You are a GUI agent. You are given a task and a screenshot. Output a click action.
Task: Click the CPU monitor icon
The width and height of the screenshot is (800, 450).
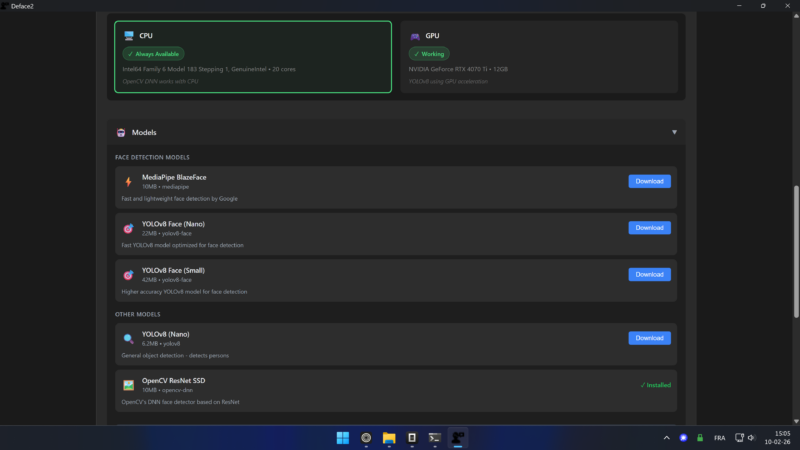pos(129,36)
